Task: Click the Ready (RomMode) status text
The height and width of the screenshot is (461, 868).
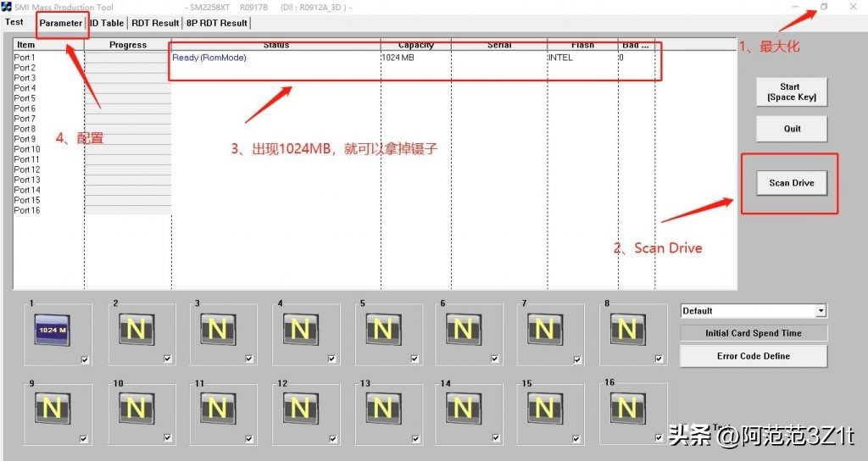Action: click(x=209, y=58)
